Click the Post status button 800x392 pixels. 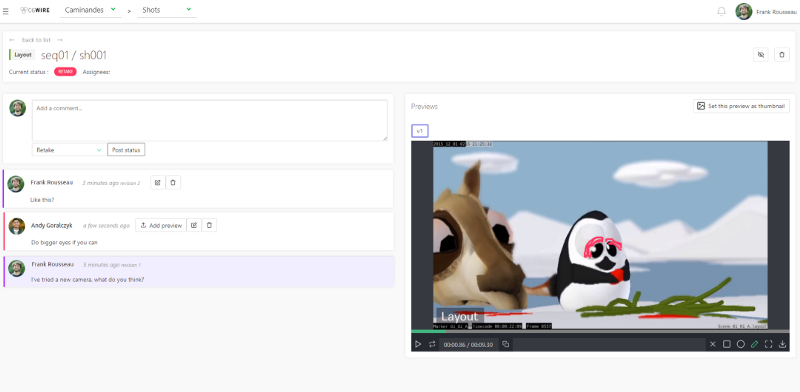point(126,150)
